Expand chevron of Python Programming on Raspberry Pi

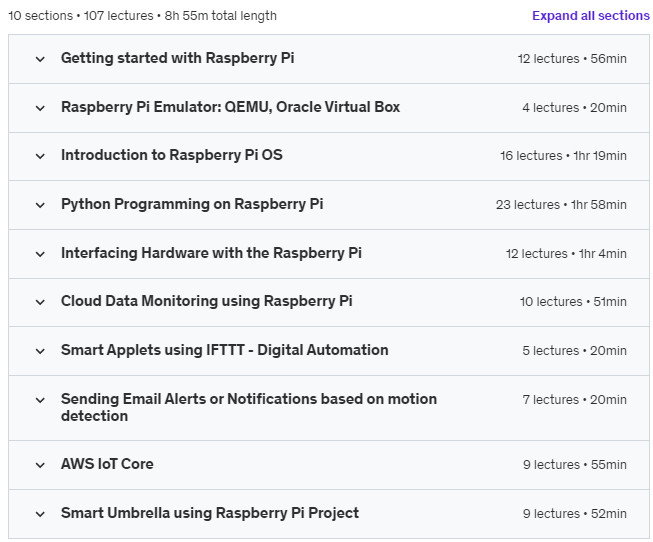(40, 205)
